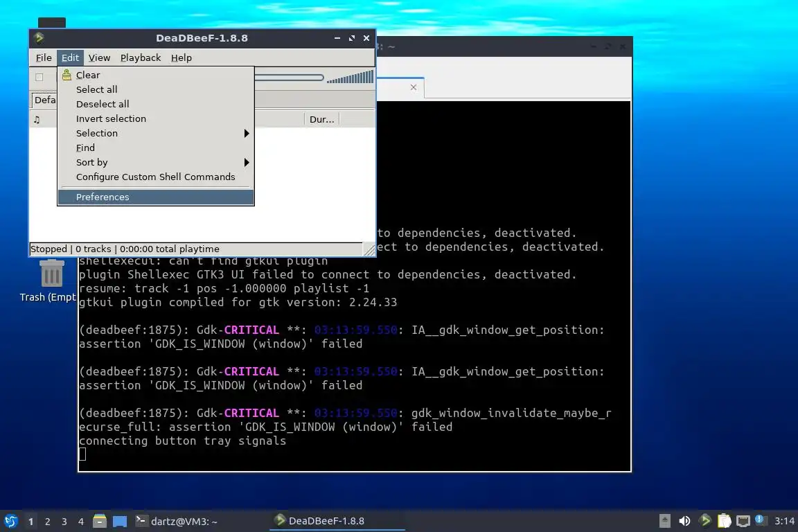
Task: Close the Edit menu via menubar
Action: pyautogui.click(x=70, y=57)
